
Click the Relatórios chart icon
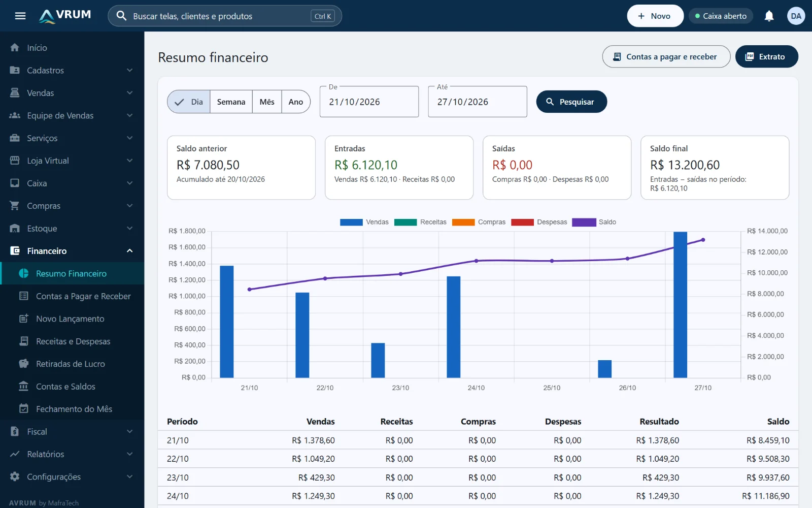(x=15, y=454)
